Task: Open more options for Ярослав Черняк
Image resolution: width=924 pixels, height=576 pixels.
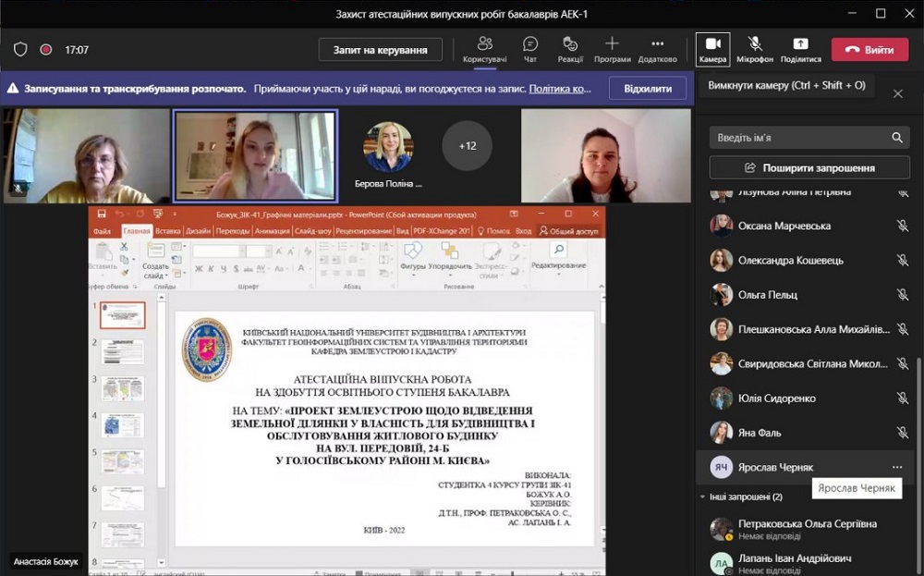Action: [x=897, y=467]
